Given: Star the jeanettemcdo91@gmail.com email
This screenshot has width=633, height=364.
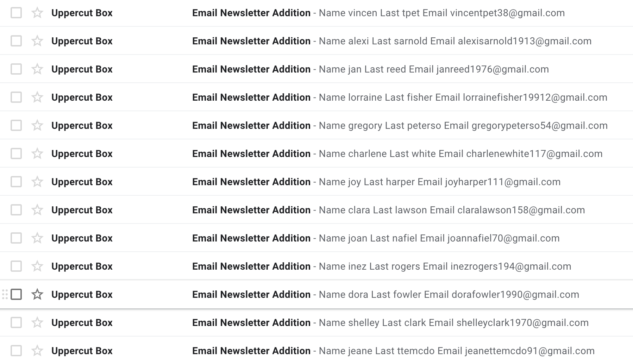Looking at the screenshot, I should coord(37,351).
